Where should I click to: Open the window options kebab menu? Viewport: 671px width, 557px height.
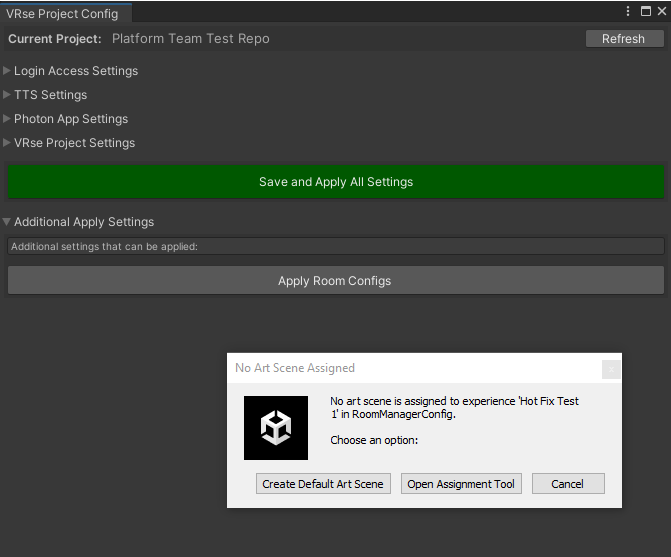tap(628, 12)
